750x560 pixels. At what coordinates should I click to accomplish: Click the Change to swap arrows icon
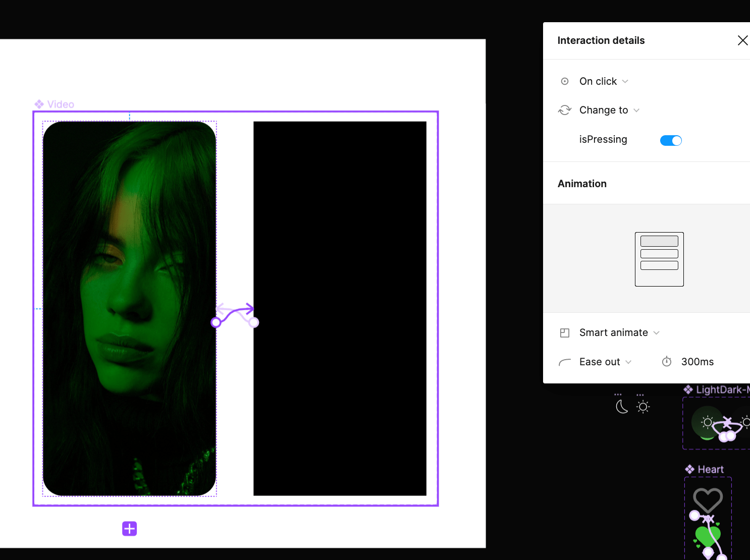click(x=564, y=110)
